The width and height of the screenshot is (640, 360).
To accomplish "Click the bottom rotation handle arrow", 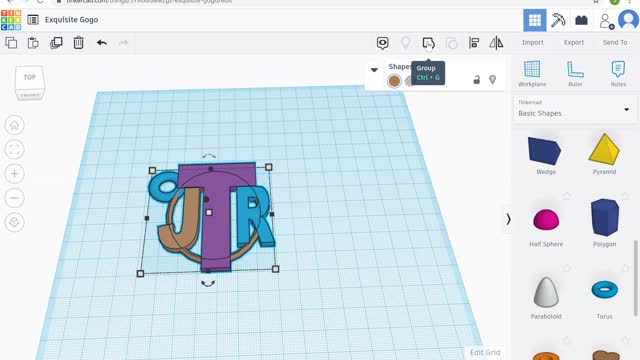I will tap(208, 283).
